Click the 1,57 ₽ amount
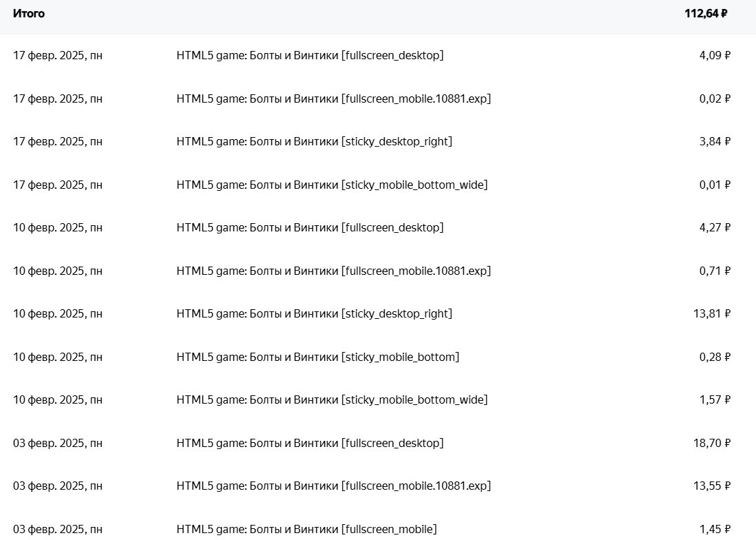756x540 pixels. tap(714, 399)
